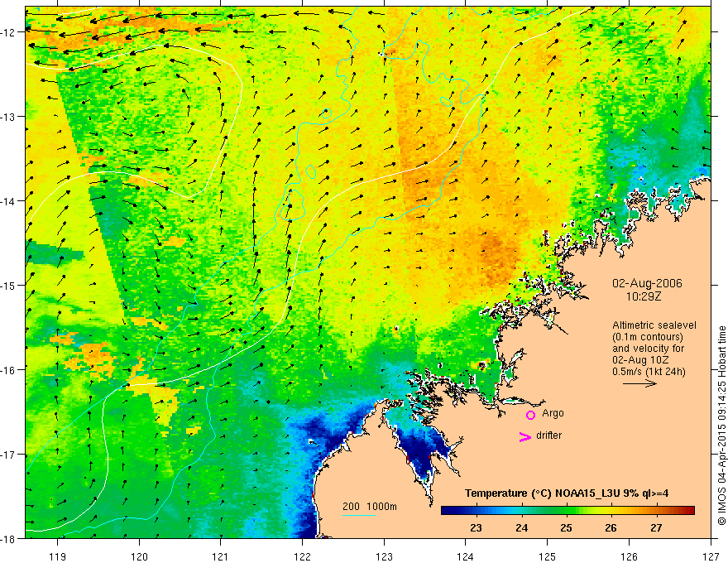Click the '200 1000m' bathymetry label
Image resolution: width=728 pixels, height=563 pixels.
[x=370, y=507]
